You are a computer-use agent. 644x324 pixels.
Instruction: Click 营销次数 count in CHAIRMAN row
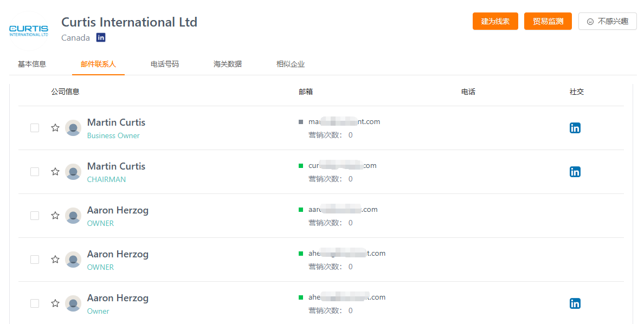[331, 179]
